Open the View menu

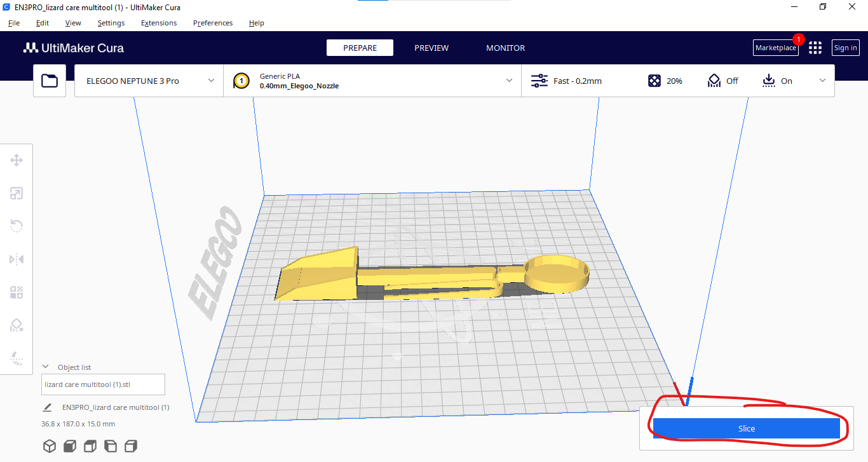tap(73, 23)
